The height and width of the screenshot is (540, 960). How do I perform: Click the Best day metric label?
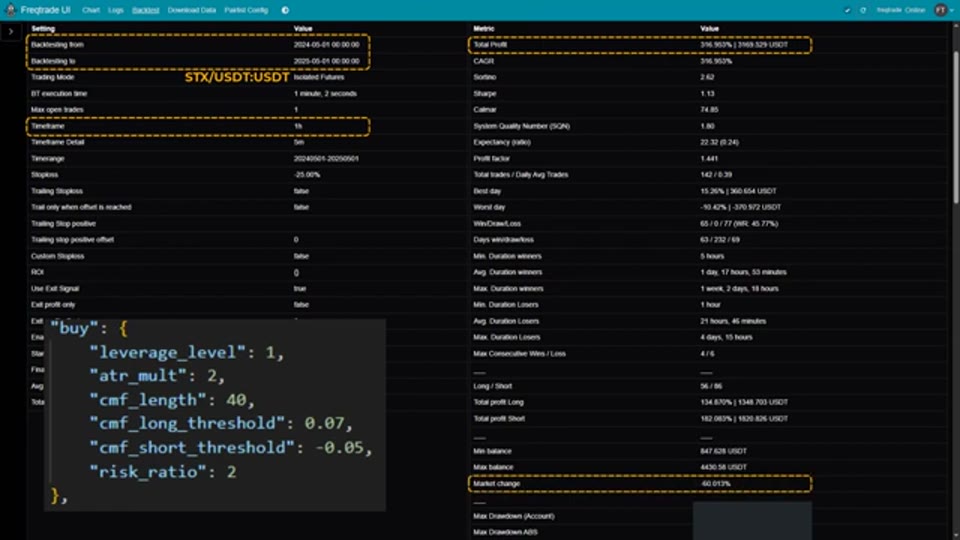[x=487, y=191]
